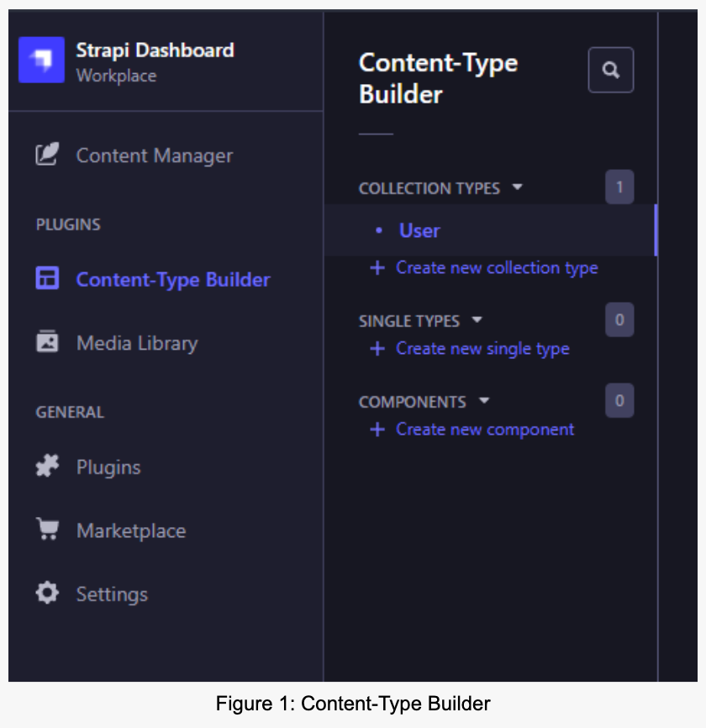Viewport: 706px width, 728px height.
Task: Click the GENERAL section heading
Action: pos(70,412)
